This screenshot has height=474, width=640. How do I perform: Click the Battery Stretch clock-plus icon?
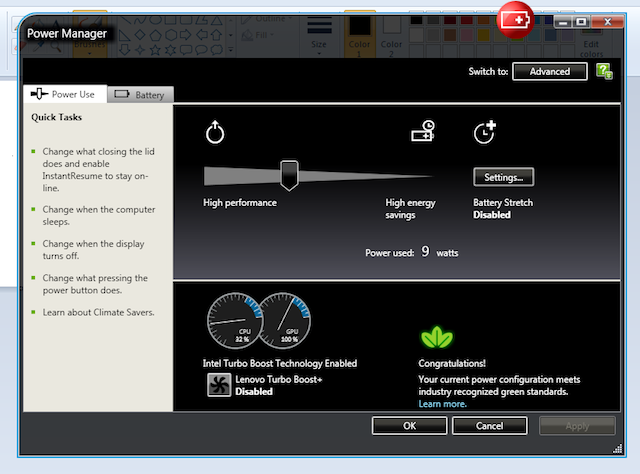click(485, 132)
